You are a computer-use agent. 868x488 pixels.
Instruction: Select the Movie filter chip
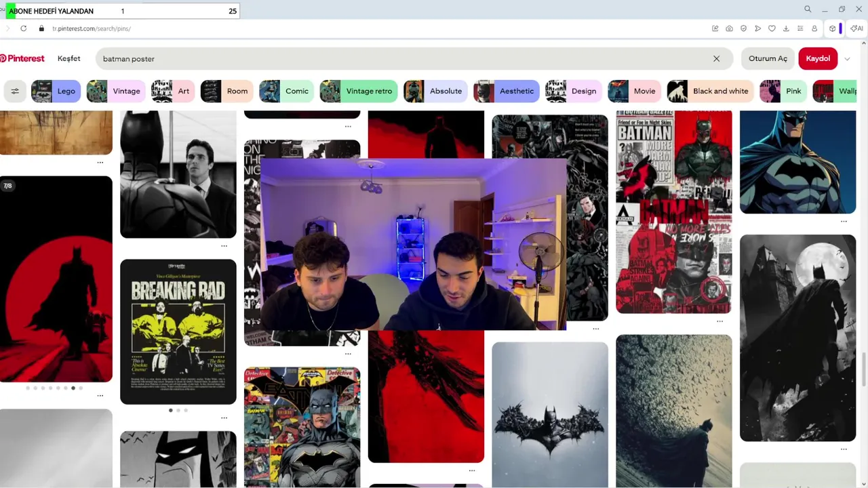click(635, 91)
